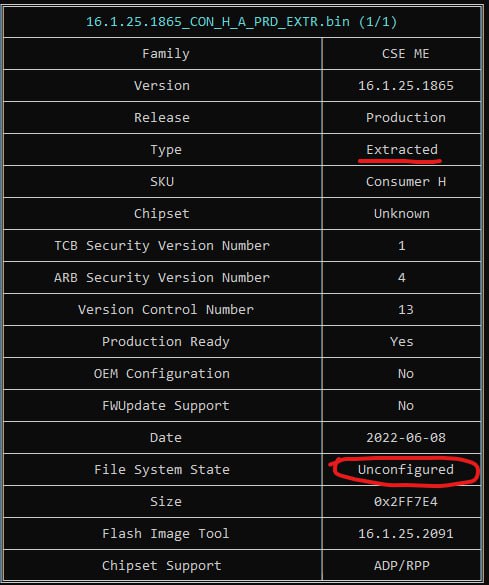489x585 pixels.
Task: Select the ADP/RPP chipset support value
Action: [402, 566]
